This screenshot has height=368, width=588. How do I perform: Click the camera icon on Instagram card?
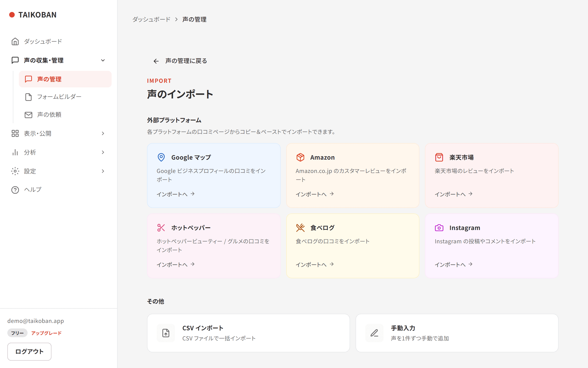pos(439,227)
